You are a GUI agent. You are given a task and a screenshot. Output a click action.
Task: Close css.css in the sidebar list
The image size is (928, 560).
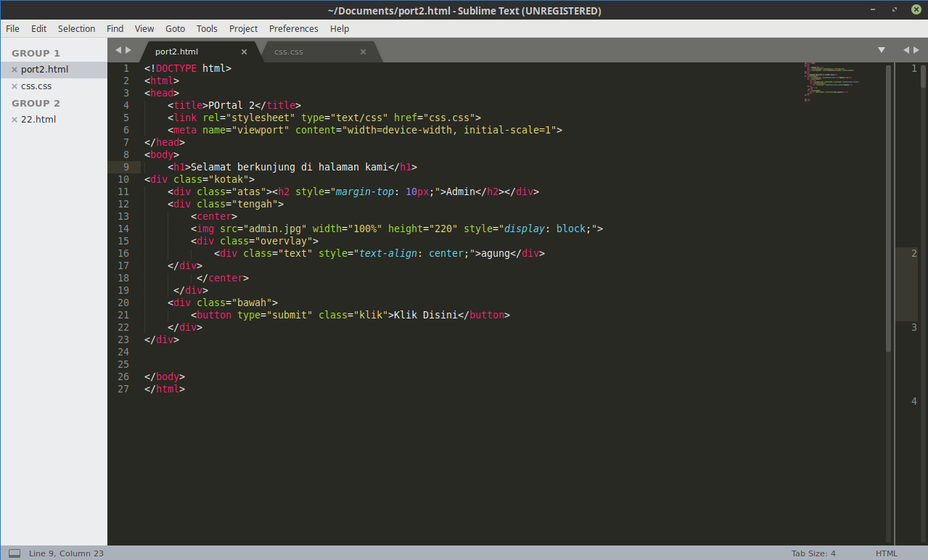(x=15, y=86)
